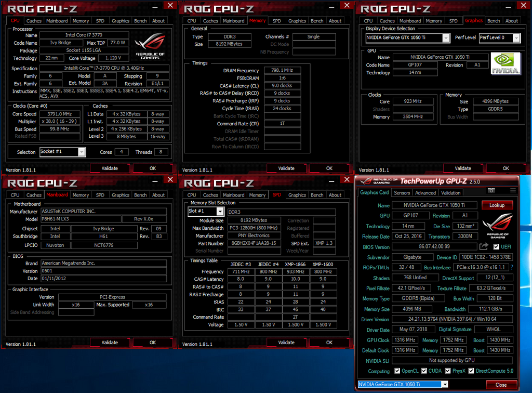This screenshot has width=532, height=393.
Task: Click the NVIDIA SLI field Not supported by GPU
Action: coord(453,360)
